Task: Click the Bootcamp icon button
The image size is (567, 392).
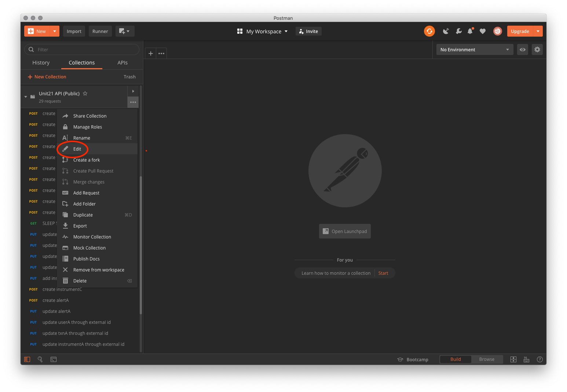Action: pyautogui.click(x=413, y=359)
